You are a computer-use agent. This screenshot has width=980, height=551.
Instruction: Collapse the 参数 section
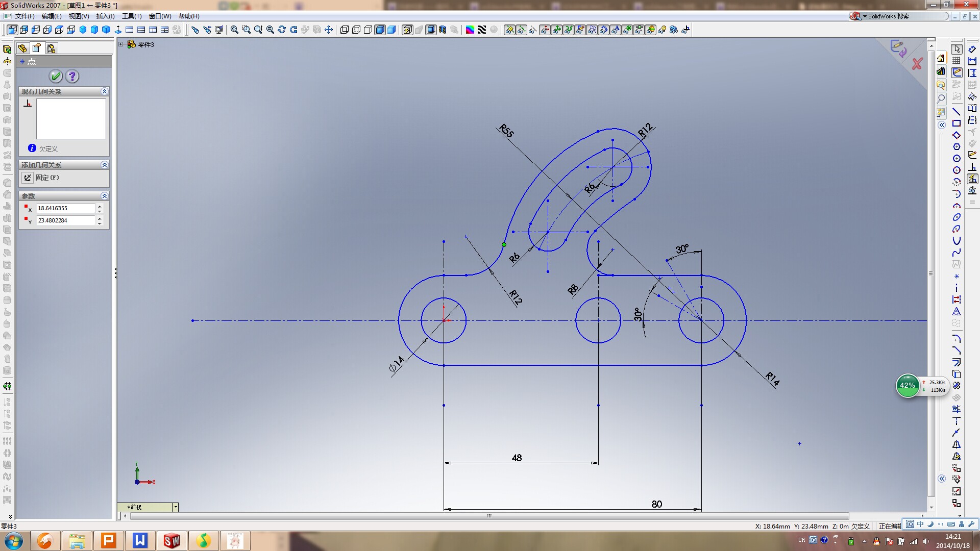pyautogui.click(x=105, y=195)
